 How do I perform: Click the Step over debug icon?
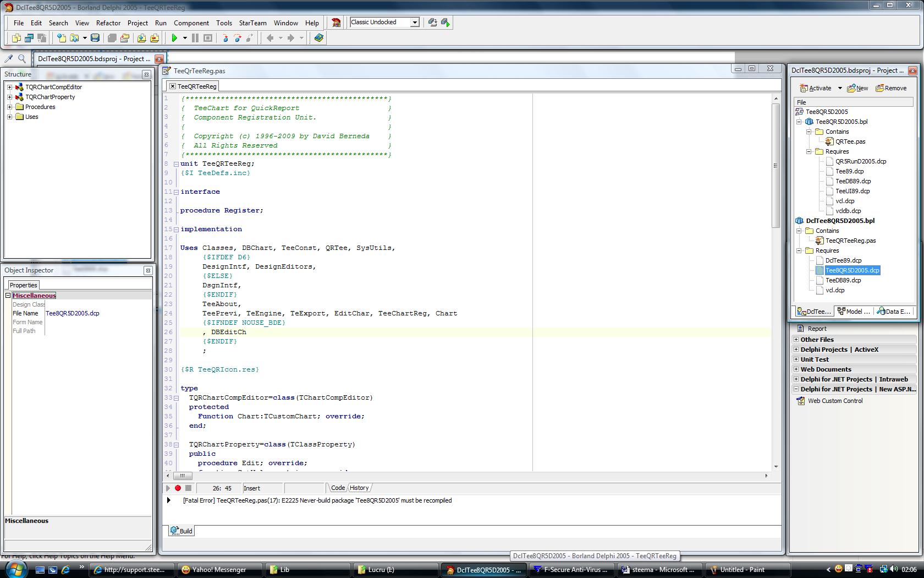pos(238,38)
